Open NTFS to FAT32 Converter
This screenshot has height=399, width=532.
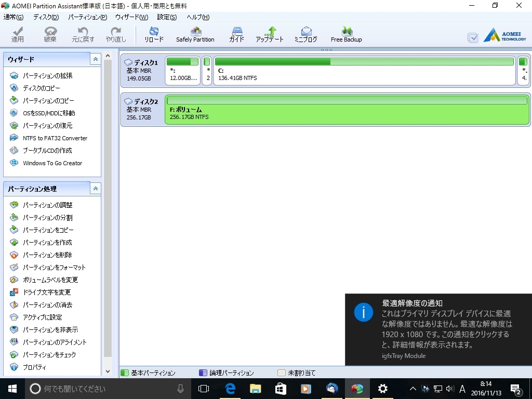48,138
